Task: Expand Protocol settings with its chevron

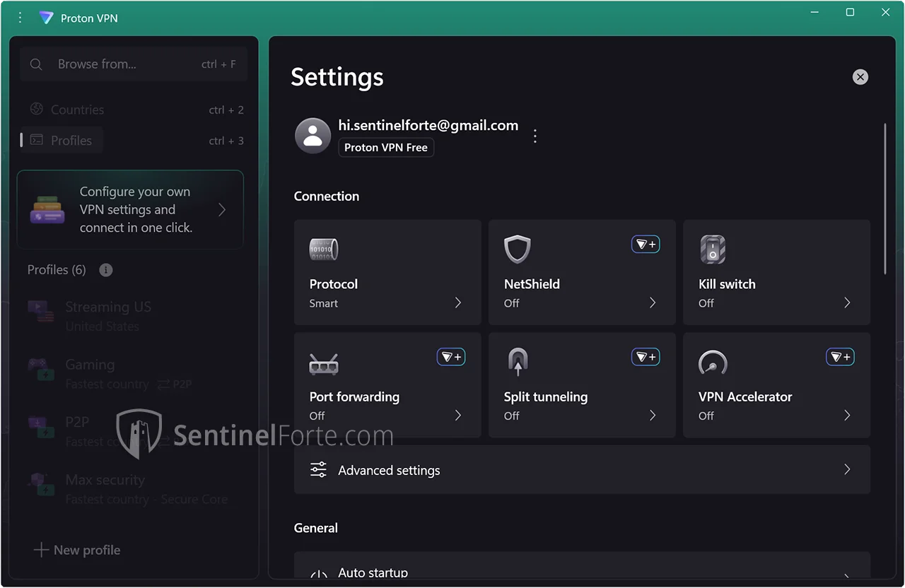Action: pos(457,302)
